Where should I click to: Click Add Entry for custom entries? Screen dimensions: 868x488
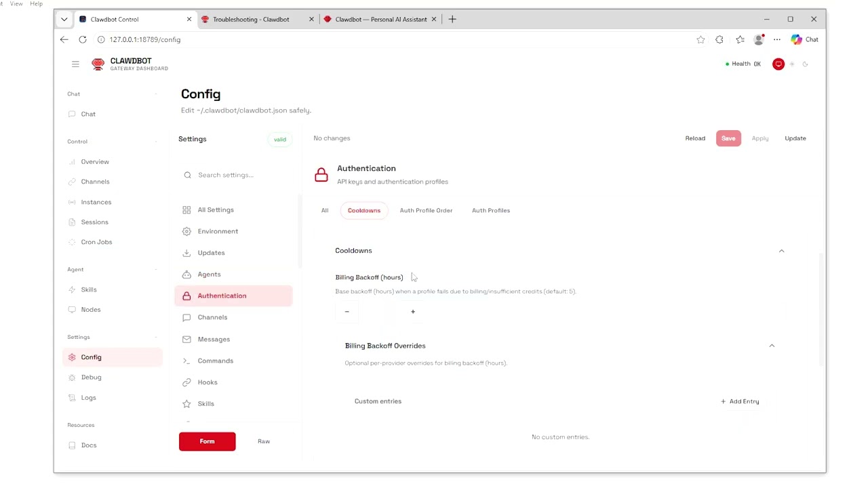coord(740,401)
